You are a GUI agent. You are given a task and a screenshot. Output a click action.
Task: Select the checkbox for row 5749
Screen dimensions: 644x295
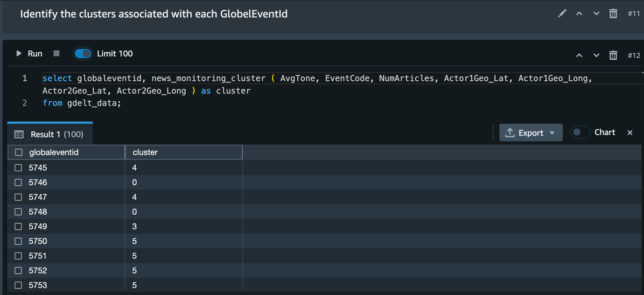(18, 226)
